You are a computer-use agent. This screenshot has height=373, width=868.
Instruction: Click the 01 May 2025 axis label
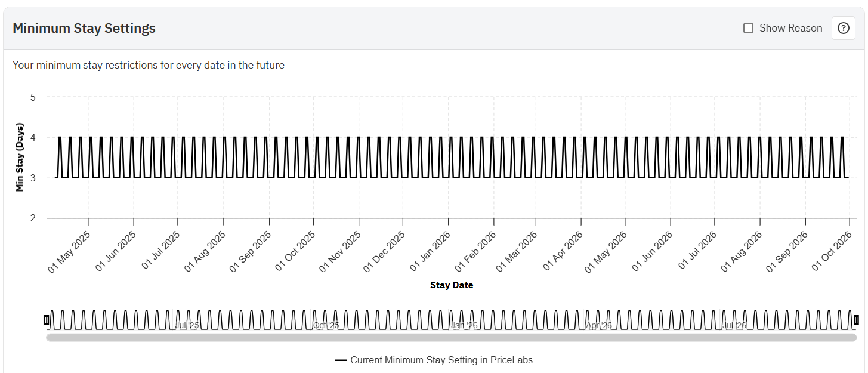pyautogui.click(x=69, y=251)
